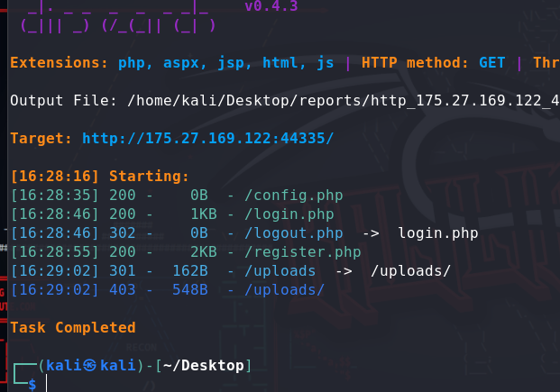This screenshot has height=392, width=560.
Task: Open the Target URL http://175.27.169.122:44335/
Action: (207, 139)
